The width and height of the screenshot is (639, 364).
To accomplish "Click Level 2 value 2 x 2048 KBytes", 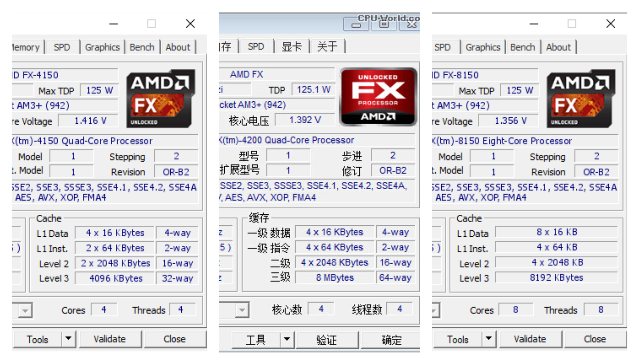I will [x=115, y=263].
